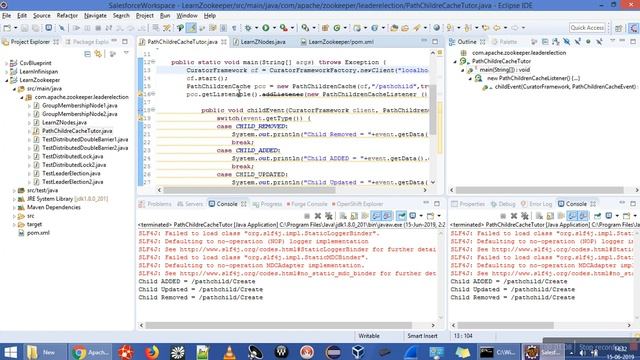Click the Link with Editor icon in Project Explorer

[98, 53]
